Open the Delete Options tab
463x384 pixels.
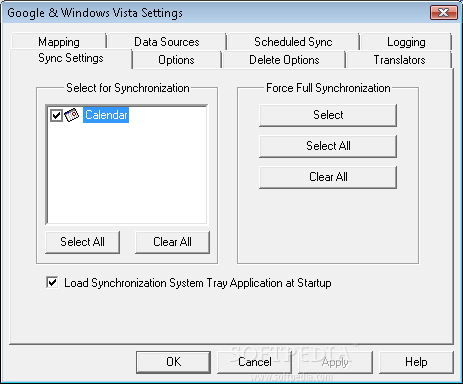click(284, 60)
